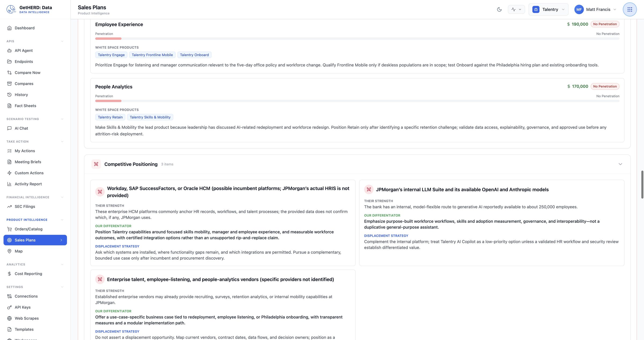Toggle dark mode moon icon
Image resolution: width=644 pixels, height=340 pixels.
[499, 9]
